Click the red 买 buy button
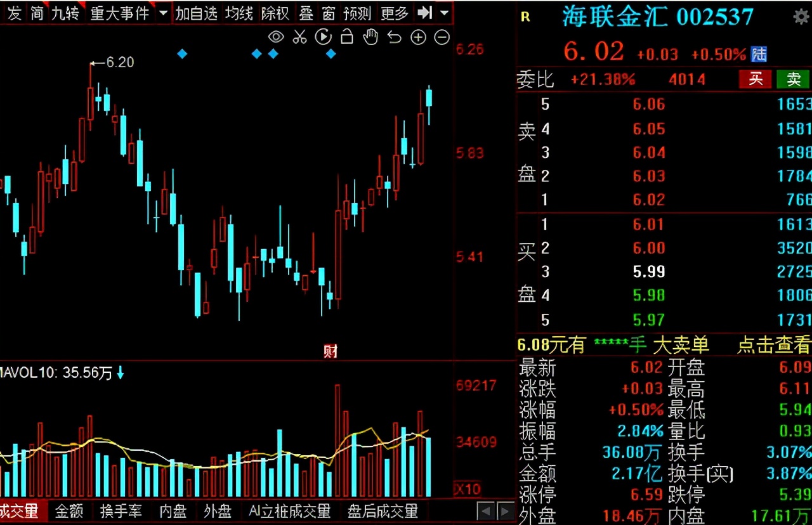Viewport: 812px width, 525px height. [755, 79]
